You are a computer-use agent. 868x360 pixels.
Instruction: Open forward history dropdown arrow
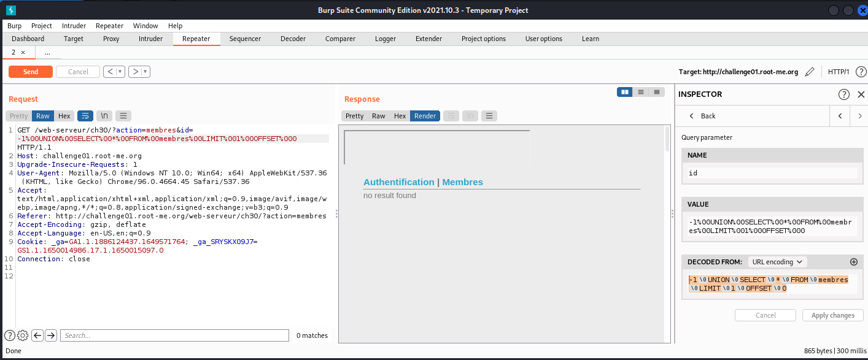pyautogui.click(x=145, y=72)
